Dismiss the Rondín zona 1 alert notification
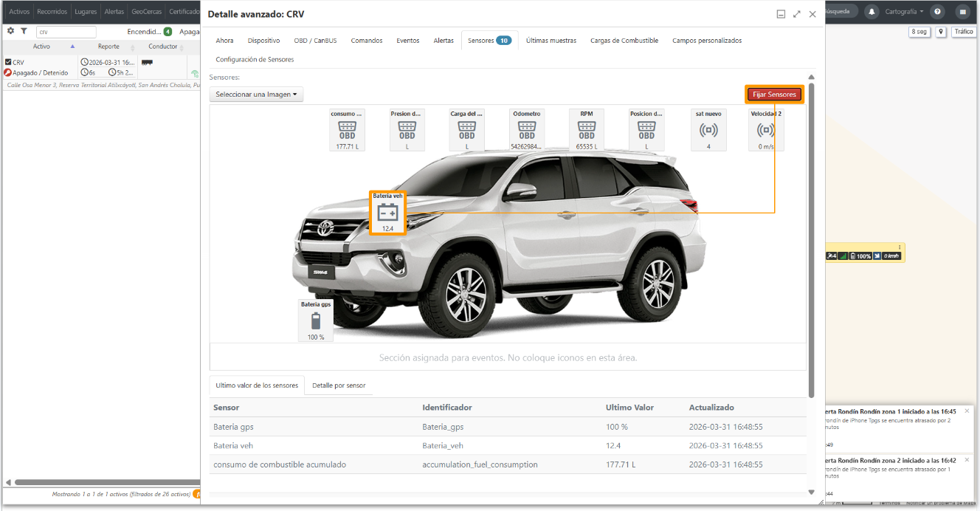This screenshot has height=511, width=980. click(x=967, y=411)
